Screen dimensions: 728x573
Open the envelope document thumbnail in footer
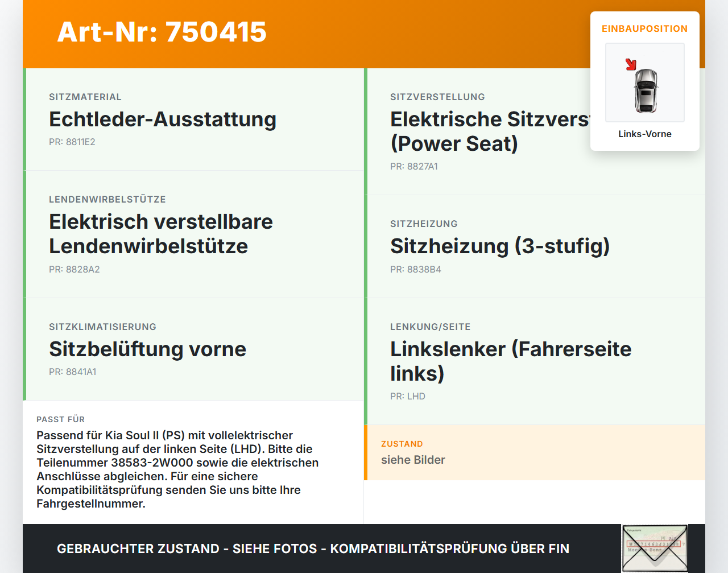pos(655,549)
